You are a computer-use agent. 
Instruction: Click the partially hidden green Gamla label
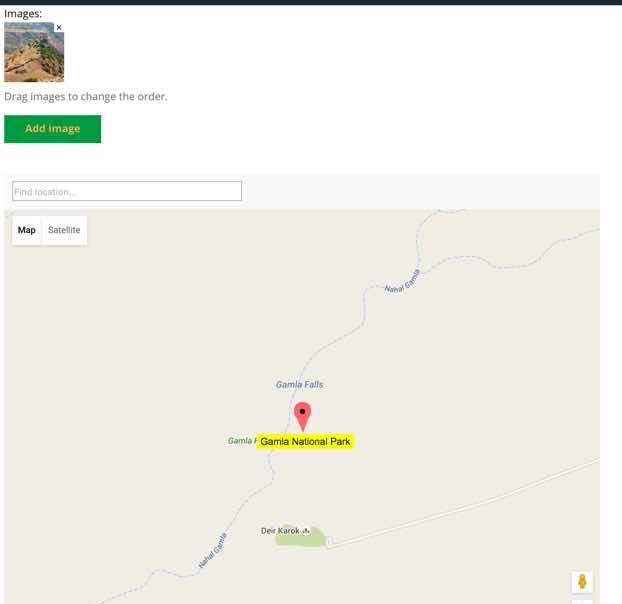(x=240, y=441)
